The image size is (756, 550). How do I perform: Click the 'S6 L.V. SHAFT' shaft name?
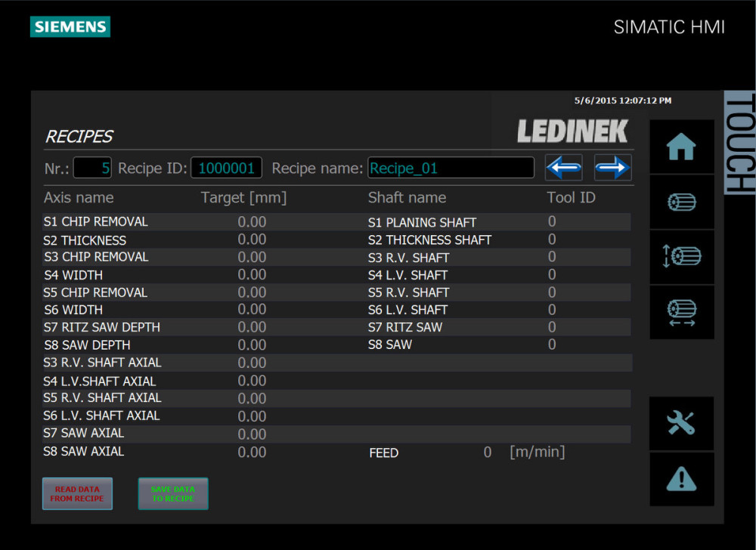(408, 310)
